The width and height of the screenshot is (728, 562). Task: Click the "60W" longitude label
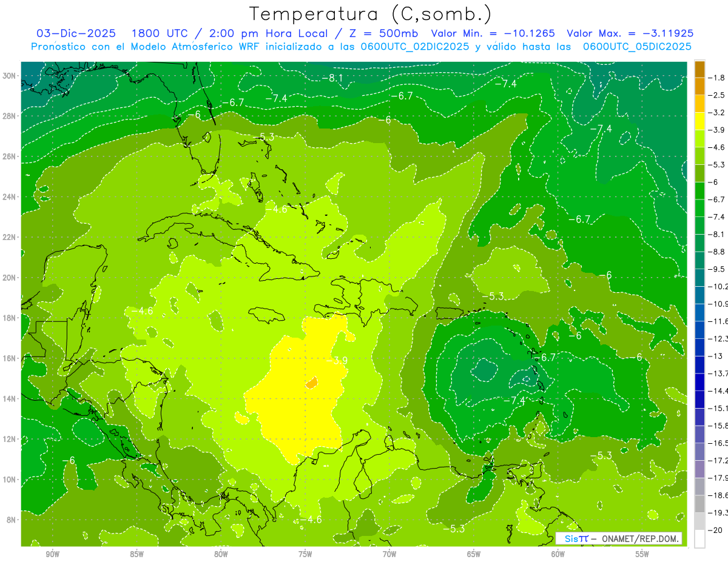coord(558,554)
